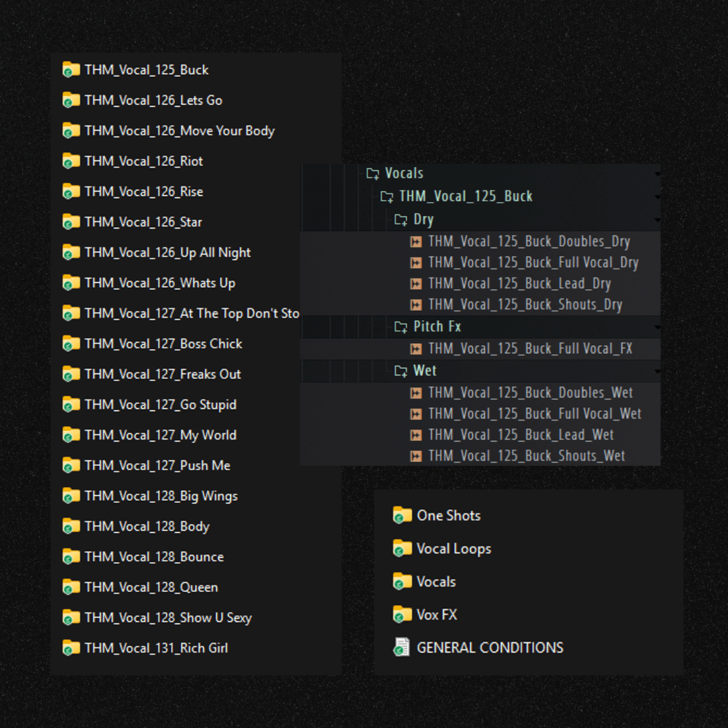Screen dimensions: 728x728
Task: Collapse the Pitch Fx folder
Action: (401, 327)
